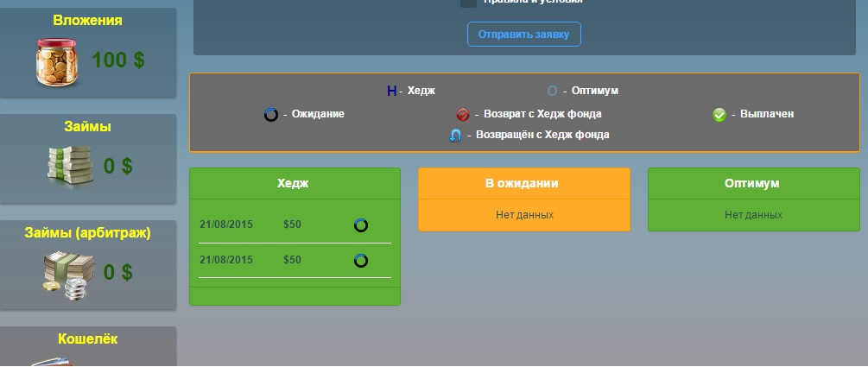Submit request with Отправить заявку button
Viewport: 868px width, 367px height.
pos(523,35)
